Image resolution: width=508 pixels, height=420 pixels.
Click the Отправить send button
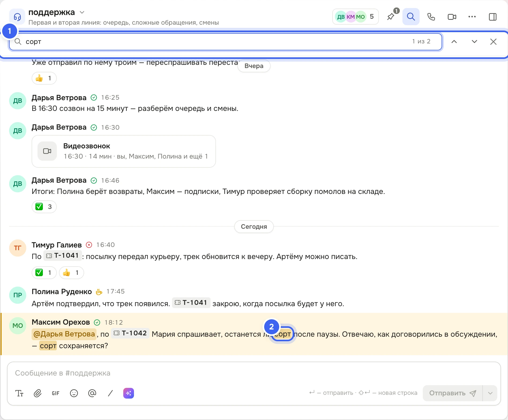453,393
